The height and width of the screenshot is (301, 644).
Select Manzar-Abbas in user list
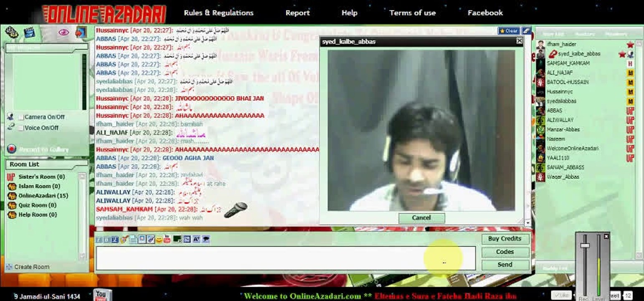coord(563,130)
